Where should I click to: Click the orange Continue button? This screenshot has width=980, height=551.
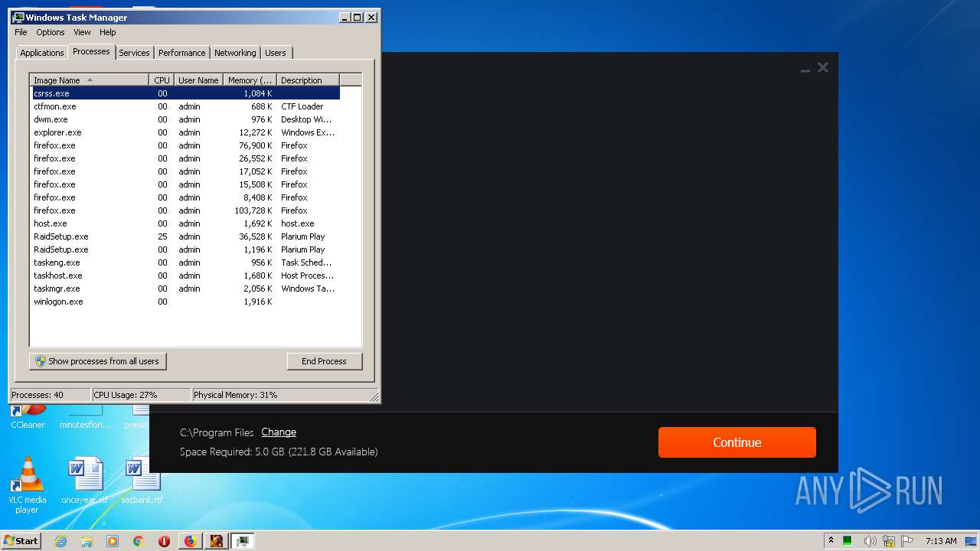pyautogui.click(x=737, y=442)
